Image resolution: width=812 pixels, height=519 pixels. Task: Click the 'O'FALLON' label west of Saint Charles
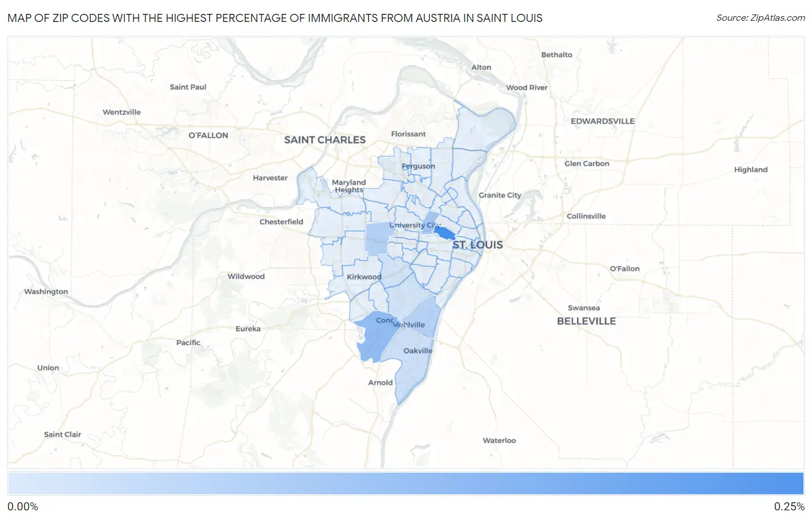coord(208,135)
